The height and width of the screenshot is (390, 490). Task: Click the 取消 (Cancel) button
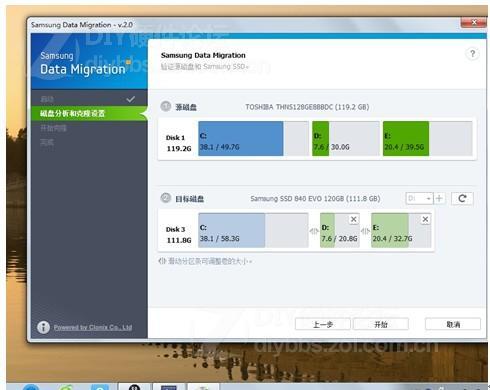tap(453, 324)
